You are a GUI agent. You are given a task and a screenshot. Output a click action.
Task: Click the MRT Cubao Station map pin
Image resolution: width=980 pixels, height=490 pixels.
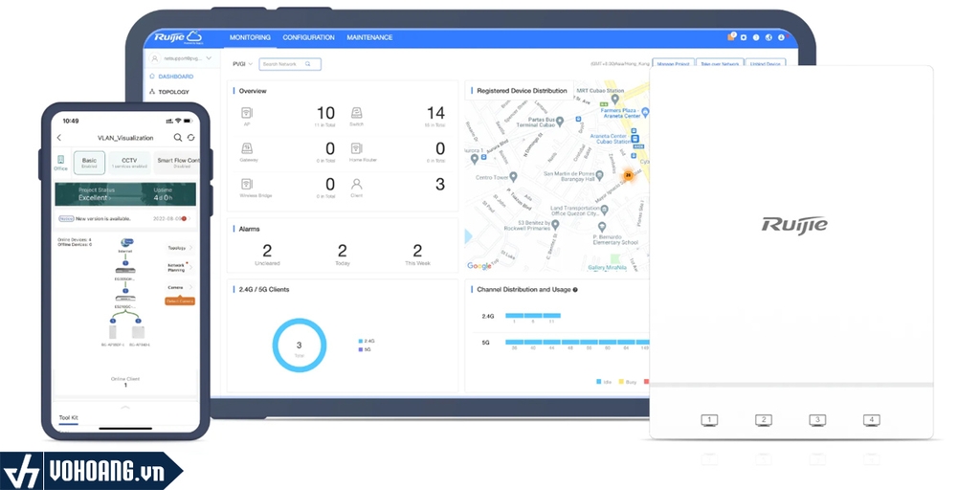pyautogui.click(x=615, y=100)
